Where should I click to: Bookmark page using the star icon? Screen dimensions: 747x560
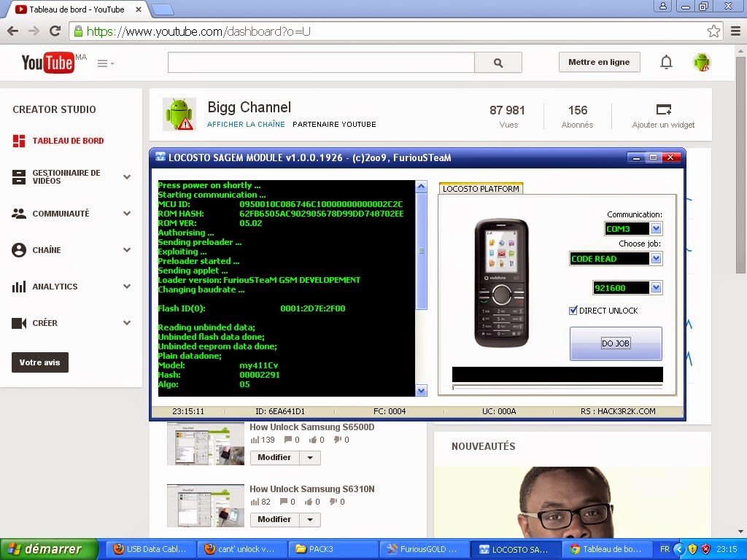pyautogui.click(x=713, y=31)
